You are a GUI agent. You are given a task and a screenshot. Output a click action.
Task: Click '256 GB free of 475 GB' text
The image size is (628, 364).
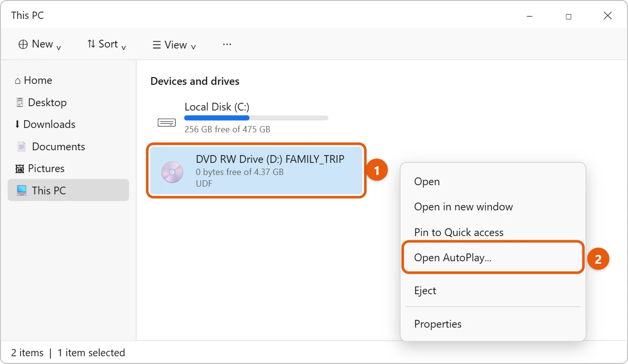point(227,129)
